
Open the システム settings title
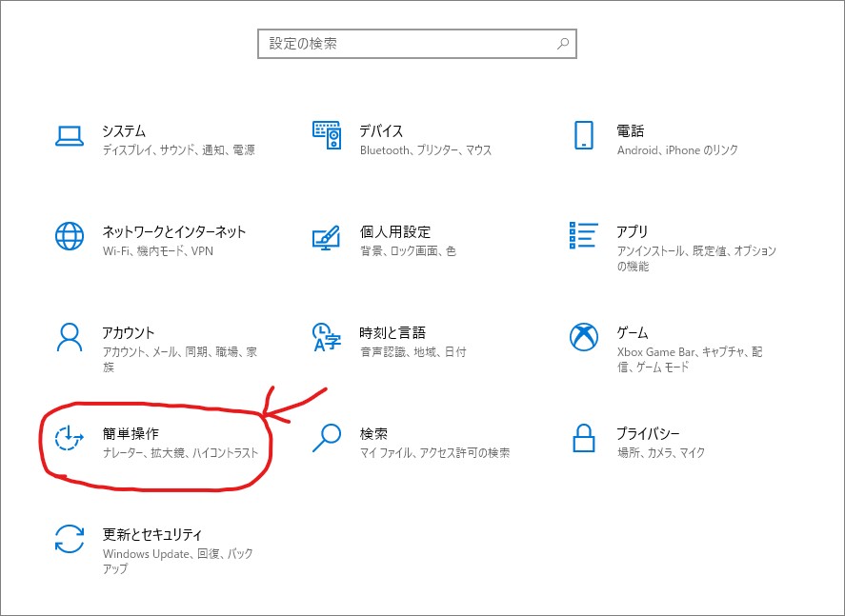tap(124, 130)
